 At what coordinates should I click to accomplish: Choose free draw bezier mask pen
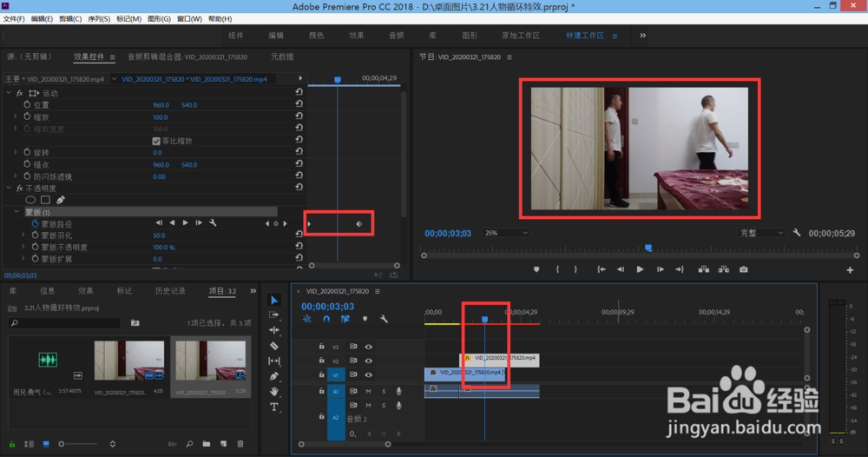(x=61, y=200)
